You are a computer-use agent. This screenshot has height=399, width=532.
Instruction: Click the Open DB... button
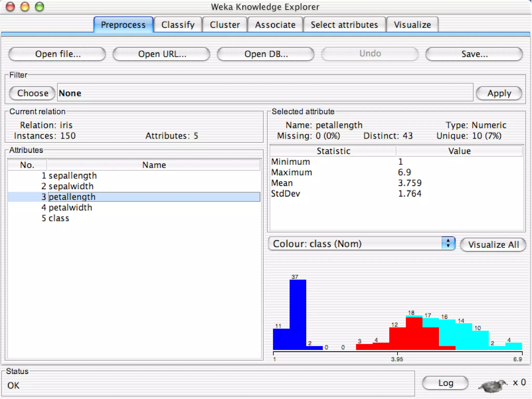(266, 54)
